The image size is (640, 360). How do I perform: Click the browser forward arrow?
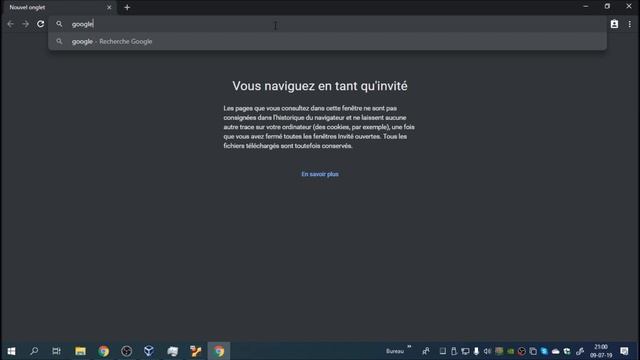pos(25,24)
